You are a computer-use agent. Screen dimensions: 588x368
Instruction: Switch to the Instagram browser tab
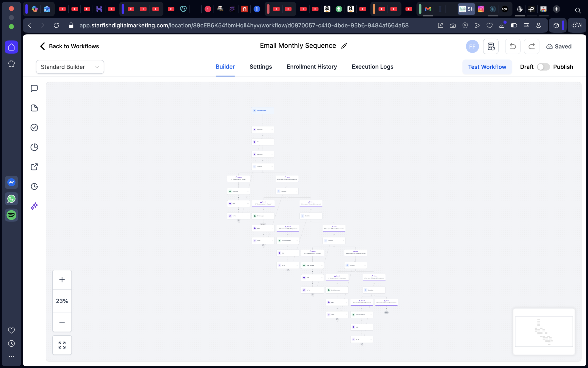[481, 9]
